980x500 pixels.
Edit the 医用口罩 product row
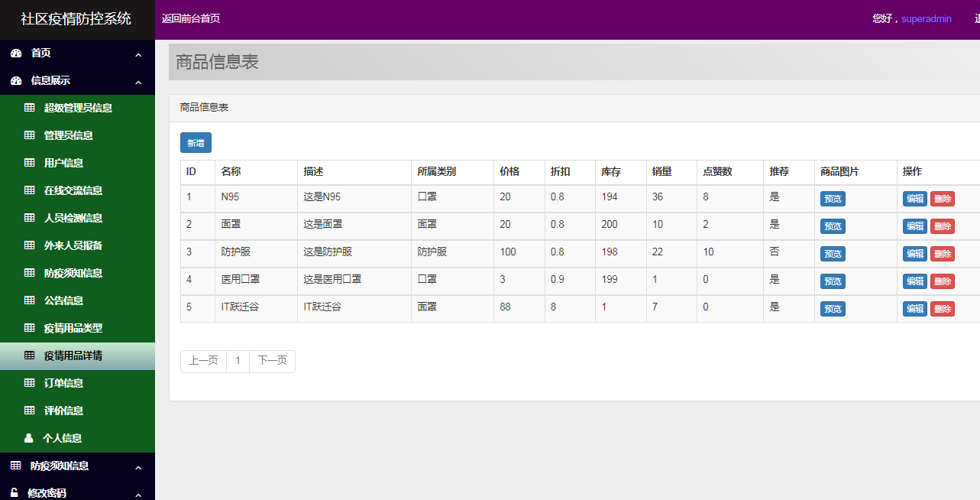click(x=915, y=281)
